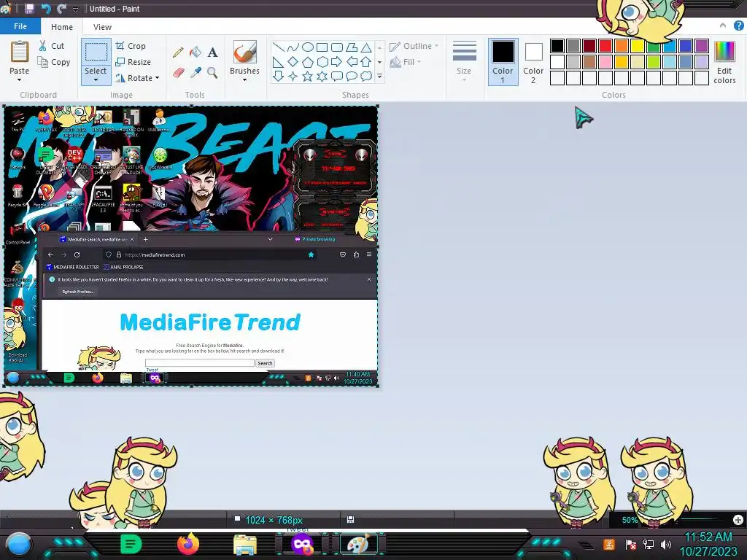Viewport: 747px width, 560px height.
Task: Choose the Pentagon shape
Action: click(x=308, y=62)
